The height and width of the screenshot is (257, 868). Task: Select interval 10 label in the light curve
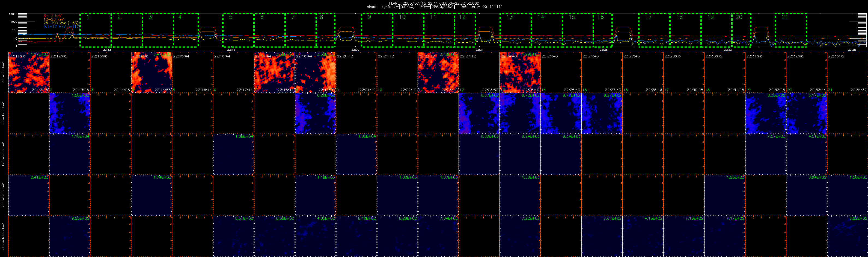pyautogui.click(x=402, y=17)
